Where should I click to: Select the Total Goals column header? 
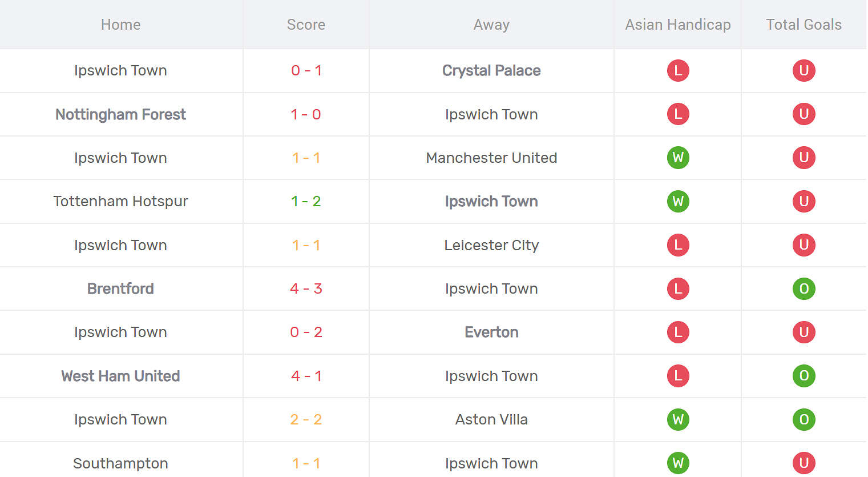tap(804, 25)
